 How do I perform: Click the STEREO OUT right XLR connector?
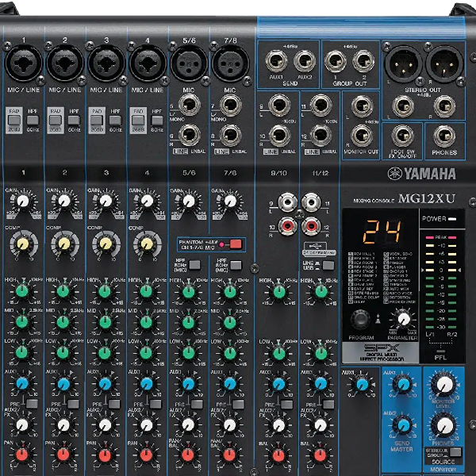pyautogui.click(x=444, y=64)
